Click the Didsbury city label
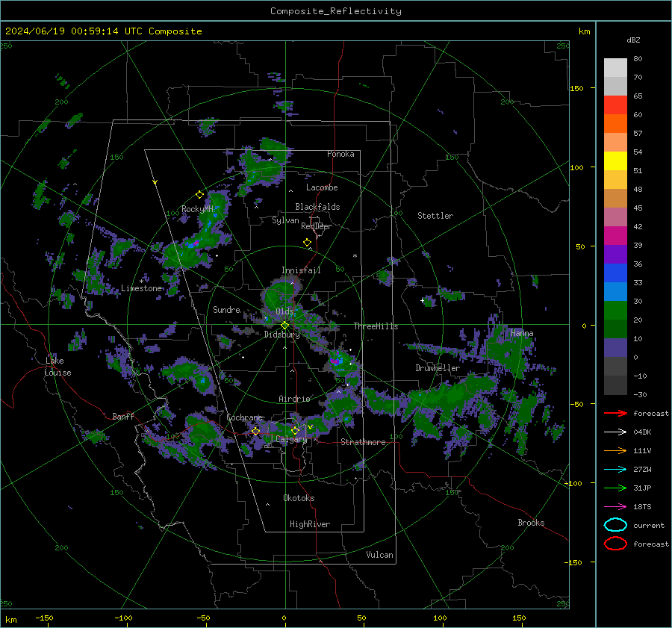The image size is (672, 628). pyautogui.click(x=282, y=335)
